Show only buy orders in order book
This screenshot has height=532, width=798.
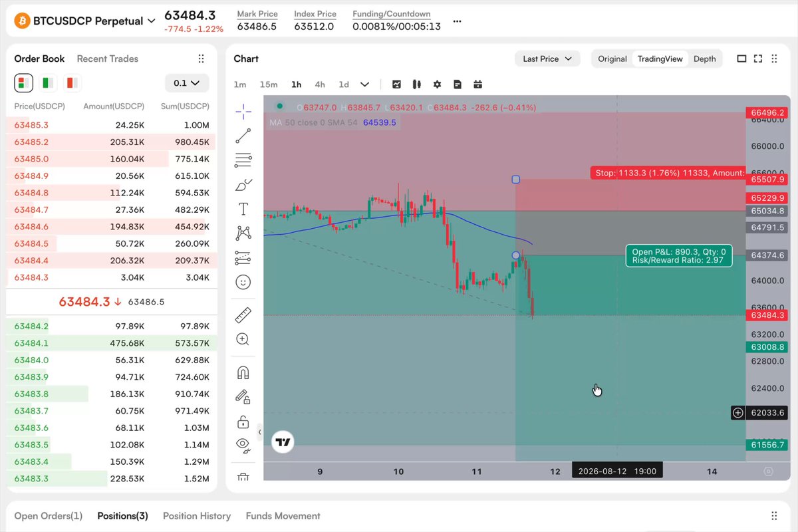pyautogui.click(x=48, y=83)
